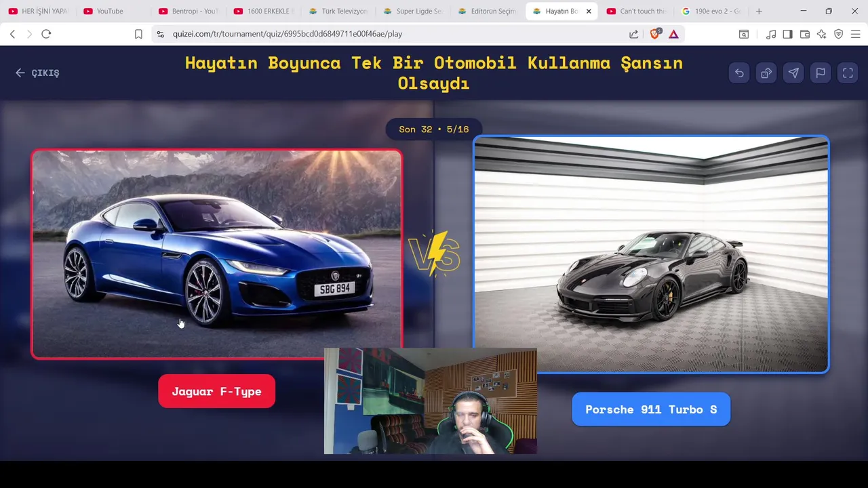Open the Leo AI sparkle icon
Viewport: 868px width, 488px height.
[x=822, y=34]
